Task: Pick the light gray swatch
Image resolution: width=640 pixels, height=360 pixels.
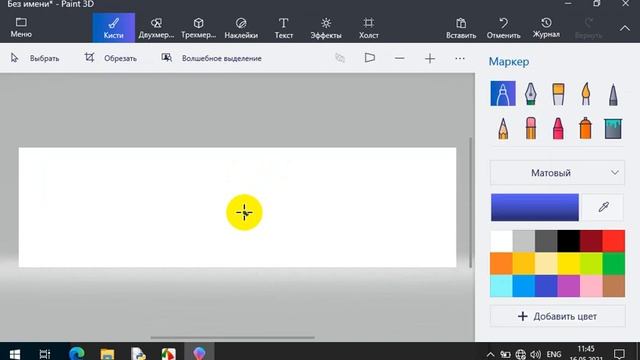Action: (x=524, y=241)
